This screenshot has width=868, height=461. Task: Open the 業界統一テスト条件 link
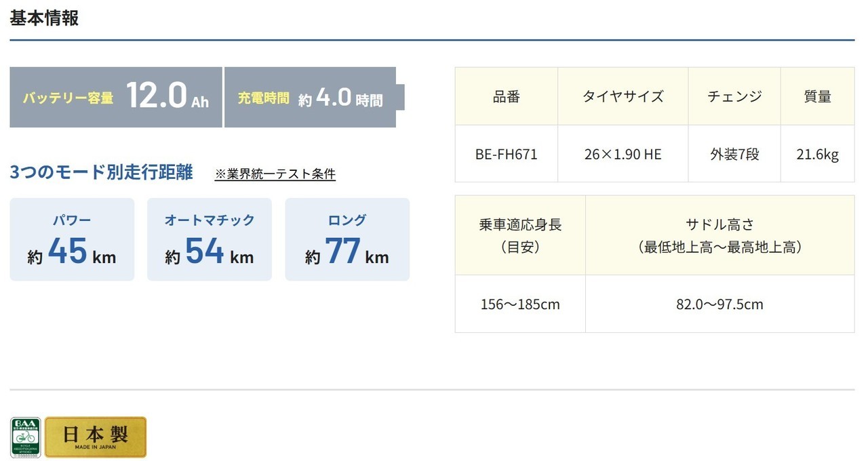coord(275,174)
